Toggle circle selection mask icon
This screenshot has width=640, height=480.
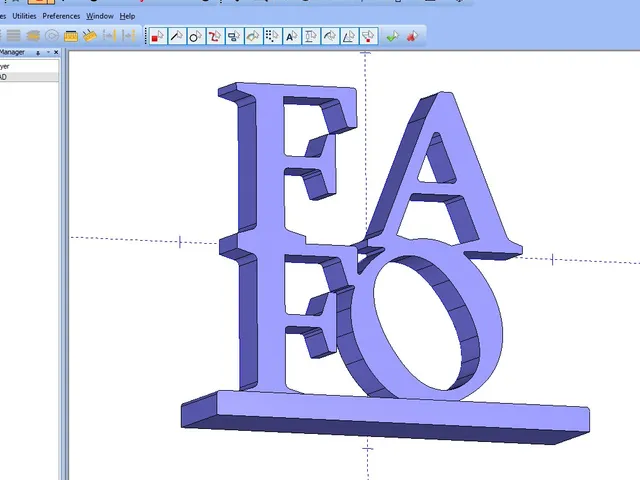coord(196,36)
